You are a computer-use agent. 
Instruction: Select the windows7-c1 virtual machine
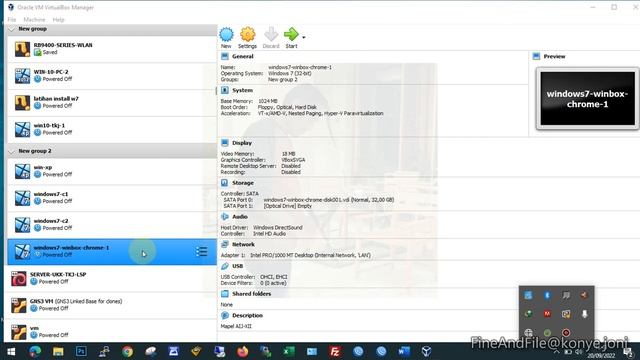tap(112, 198)
